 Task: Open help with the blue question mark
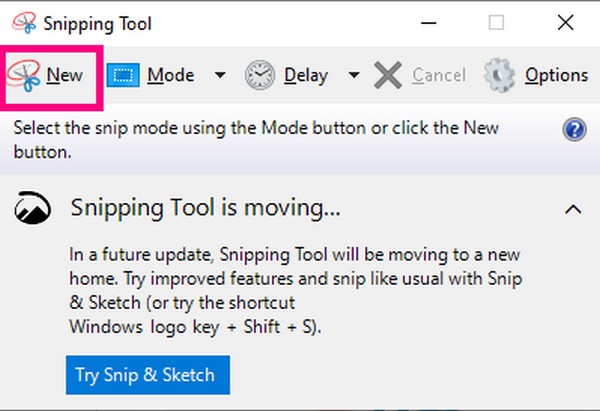574,130
